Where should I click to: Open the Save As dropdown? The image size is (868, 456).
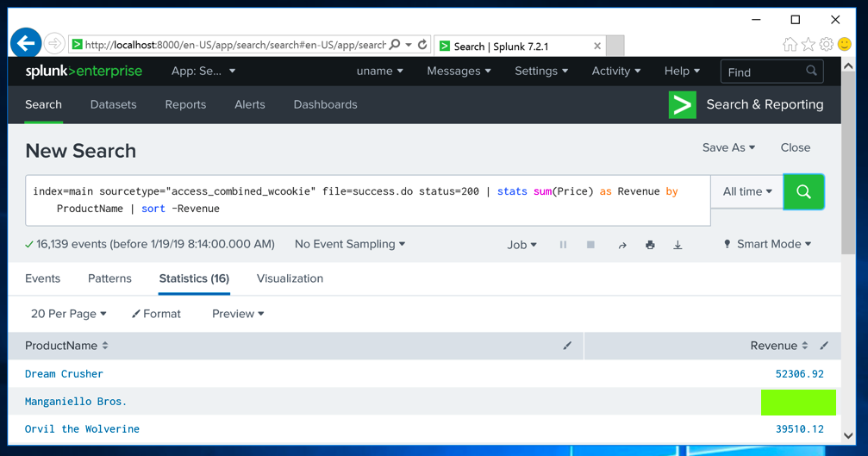(728, 147)
